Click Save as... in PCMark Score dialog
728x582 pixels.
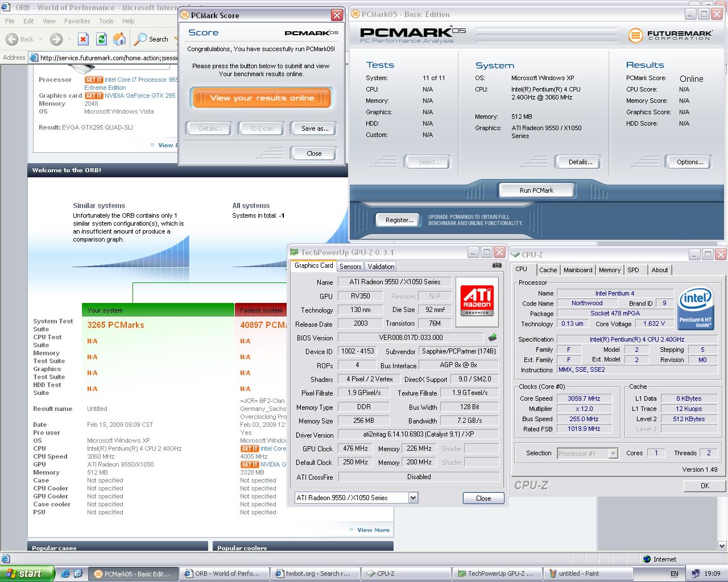tap(315, 128)
